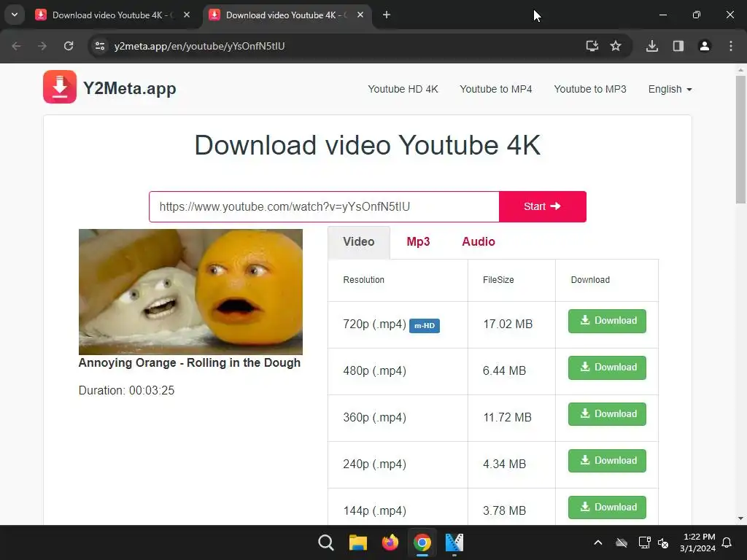Image resolution: width=747 pixels, height=560 pixels.
Task: Download the 480p (.mp4) video
Action: (x=607, y=367)
